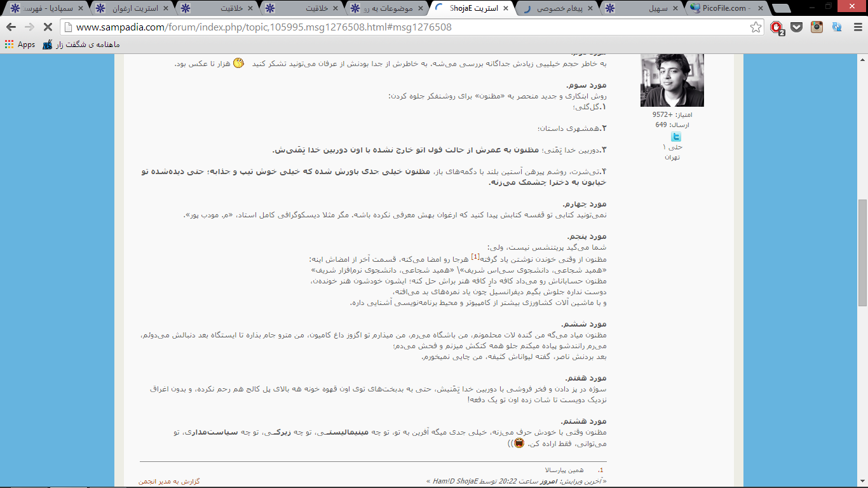Click the مورد هفتم heading
The image size is (868, 488).
pyautogui.click(x=585, y=377)
